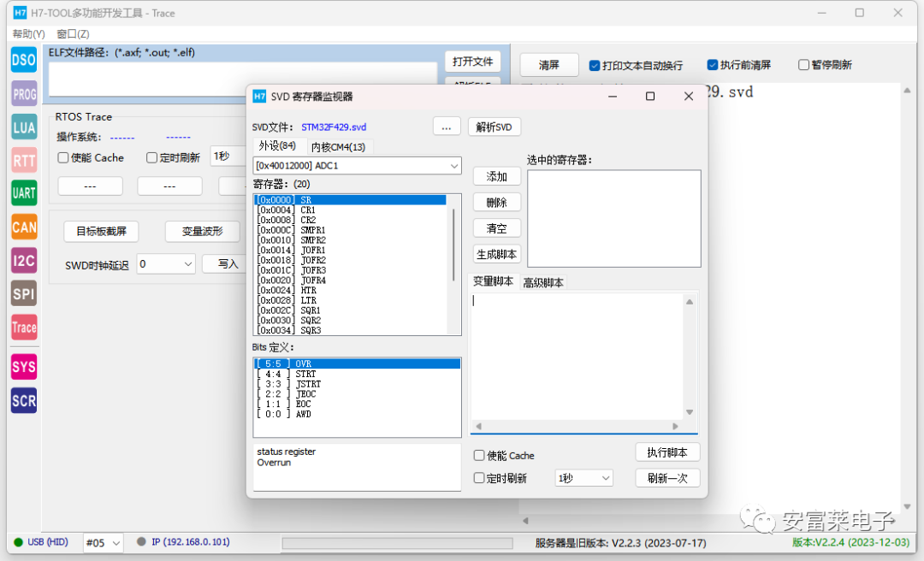Click the status bar progress bar

(x=398, y=543)
